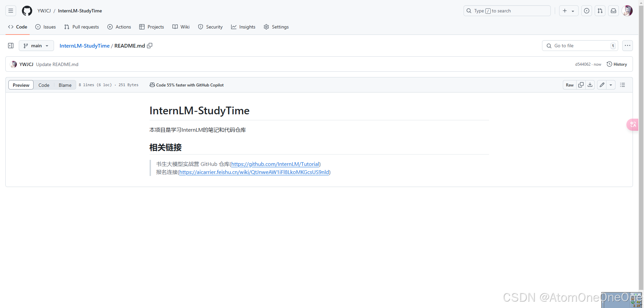The width and height of the screenshot is (644, 308).
Task: Open the Pull requests tab
Action: (82, 27)
